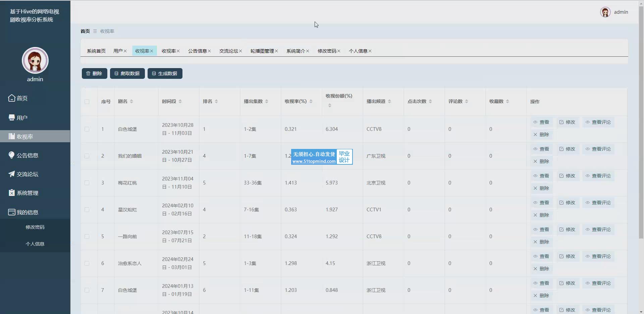644x314 pixels.
Task: Check row 6 治愈系恋人 checkbox
Action: 87,263
